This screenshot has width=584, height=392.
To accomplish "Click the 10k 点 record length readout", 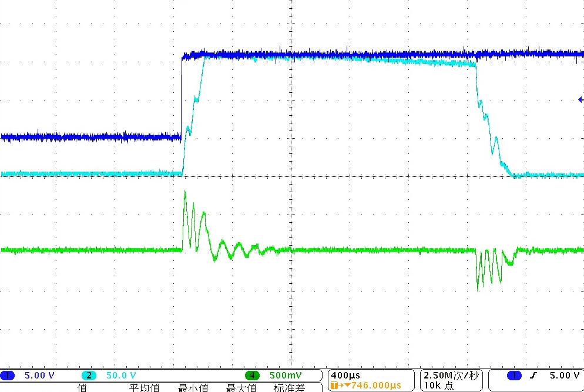I will [x=438, y=386].
